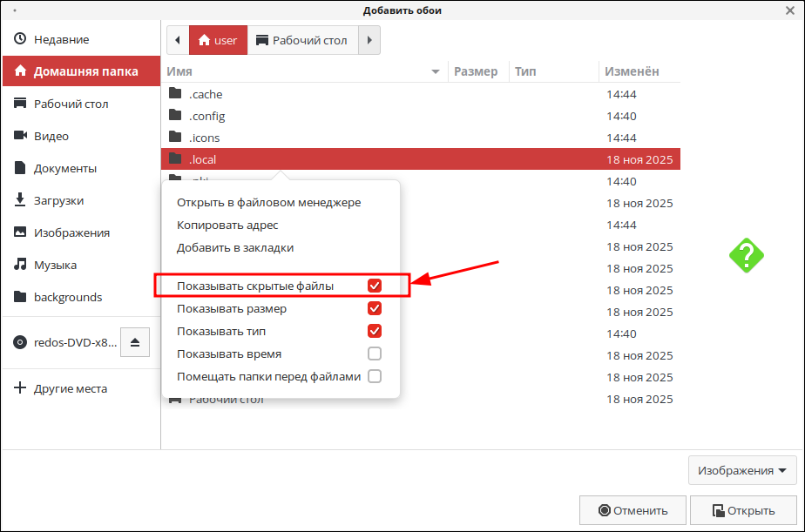The height and width of the screenshot is (532, 805).
Task: Click the Загрузки download arrow icon
Action: pyautogui.click(x=20, y=200)
